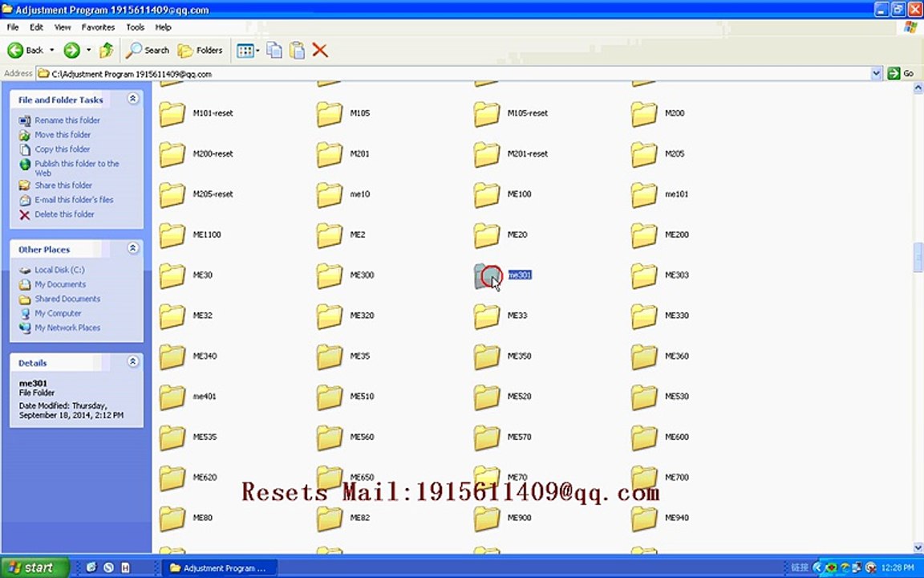Click the Copy toolbar icon
Image resolution: width=924 pixels, height=578 pixels.
point(274,50)
